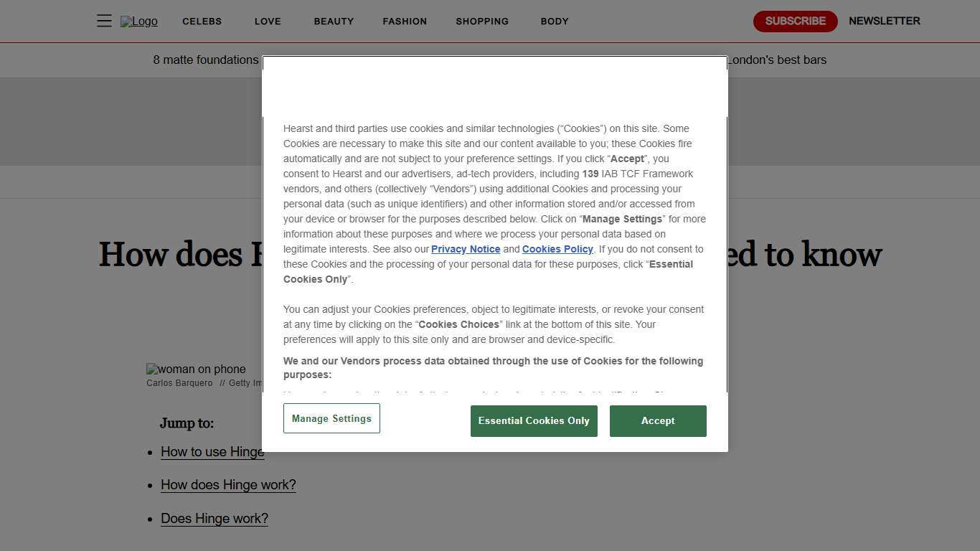Screen dimensions: 980x551
Task: Jump to How does Hinge work?
Action: pos(228,485)
